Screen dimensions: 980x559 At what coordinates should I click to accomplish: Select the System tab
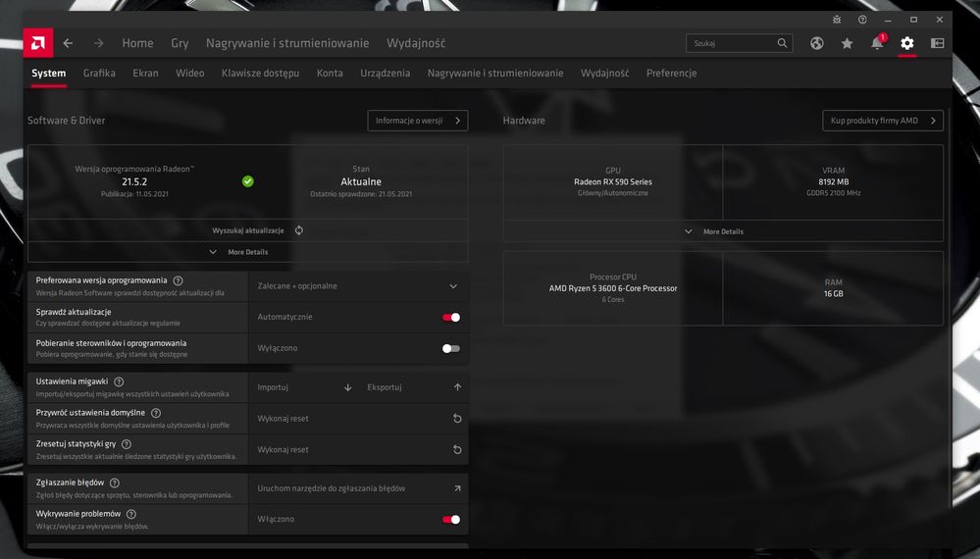click(x=49, y=74)
